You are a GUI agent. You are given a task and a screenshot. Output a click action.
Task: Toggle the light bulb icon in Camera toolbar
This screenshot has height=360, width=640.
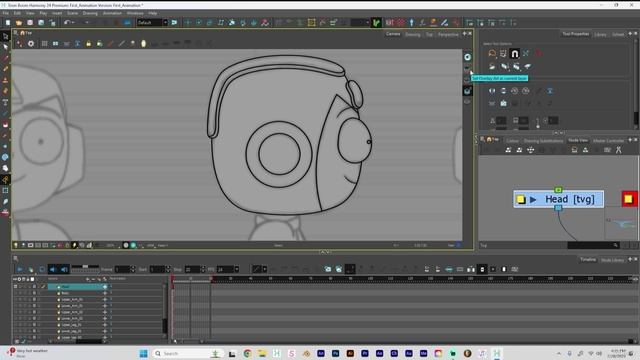pyautogui.click(x=144, y=44)
